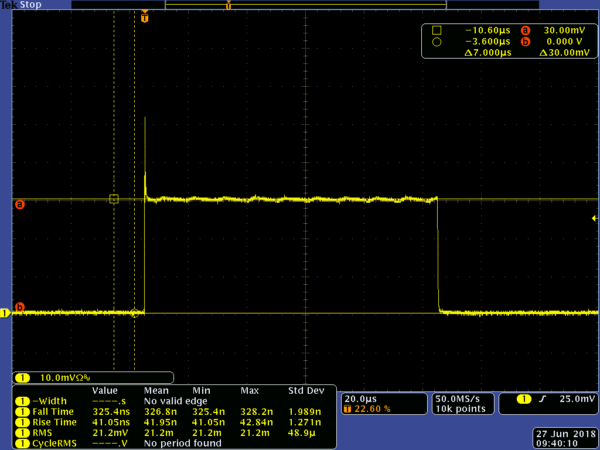Select the red cursor b marker on left edge
The width and height of the screenshot is (600, 450).
pos(20,307)
